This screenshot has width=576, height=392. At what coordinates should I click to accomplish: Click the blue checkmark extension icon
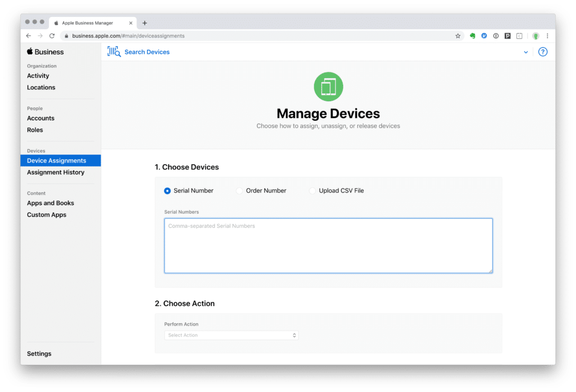coord(484,35)
